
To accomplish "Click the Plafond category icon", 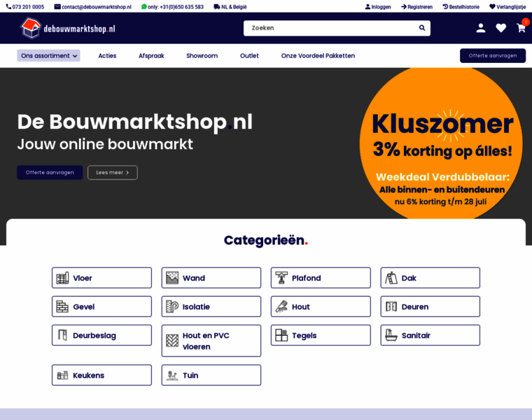I will pos(281,278).
